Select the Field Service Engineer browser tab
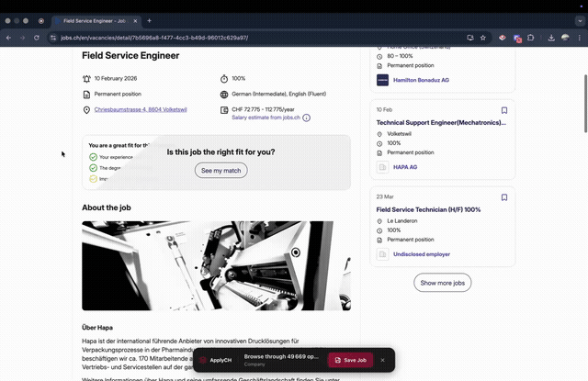The image size is (588, 381). click(x=92, y=20)
